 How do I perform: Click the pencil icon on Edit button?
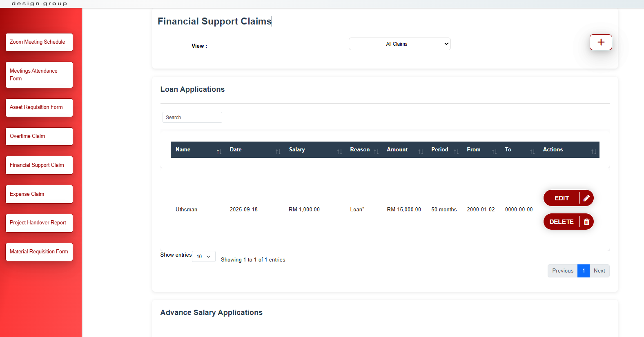586,198
